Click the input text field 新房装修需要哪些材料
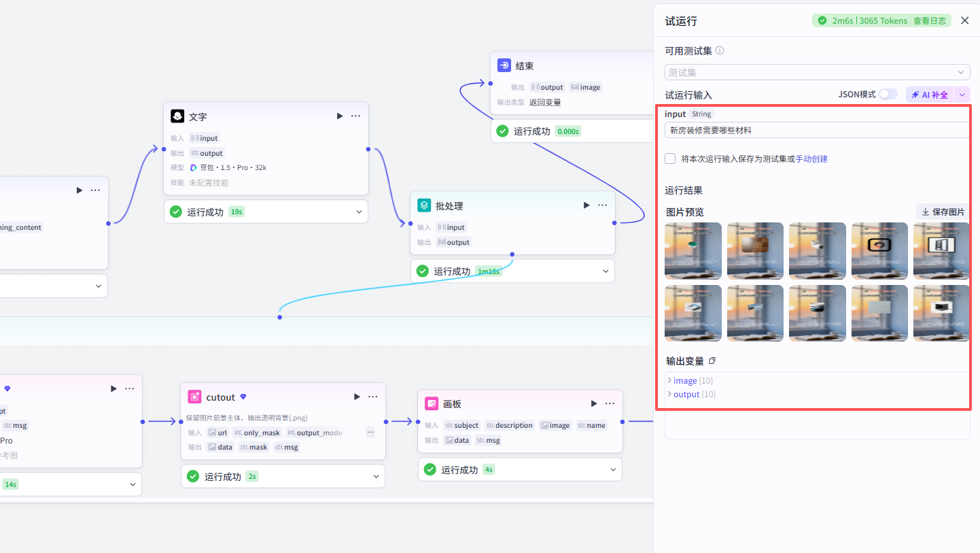This screenshot has height=553, width=980. click(x=817, y=130)
